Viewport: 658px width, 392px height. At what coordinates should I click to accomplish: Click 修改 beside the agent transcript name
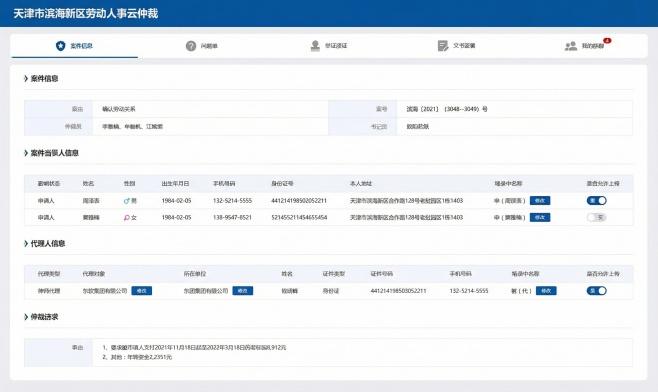(546, 290)
